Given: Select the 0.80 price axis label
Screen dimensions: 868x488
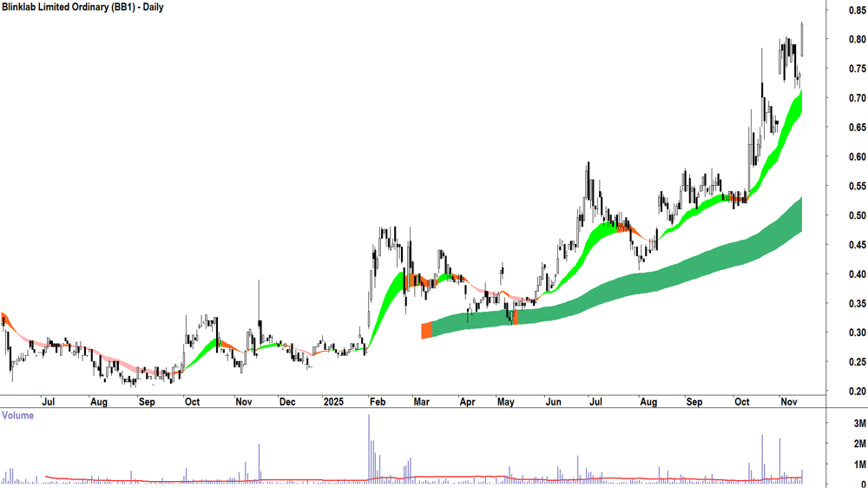Looking at the screenshot, I should (x=858, y=39).
